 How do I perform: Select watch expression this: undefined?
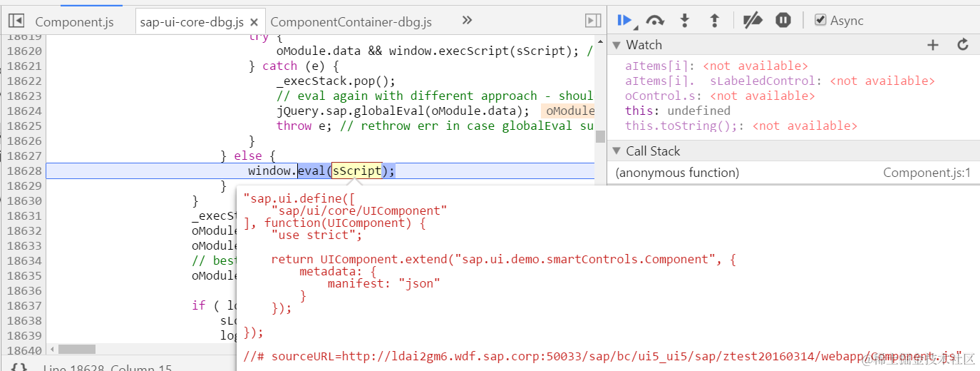(678, 111)
